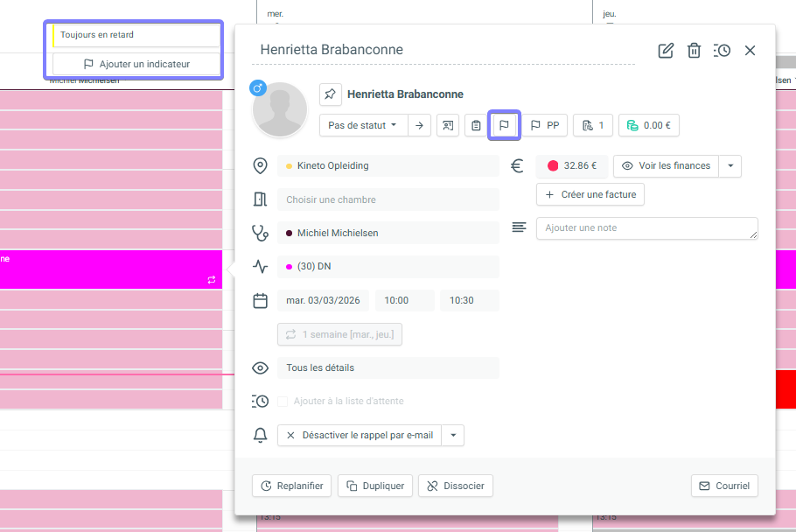Viewport: 796px width, 532px height.
Task: Expand the e-mail reminder options arrow
Action: tap(452, 435)
